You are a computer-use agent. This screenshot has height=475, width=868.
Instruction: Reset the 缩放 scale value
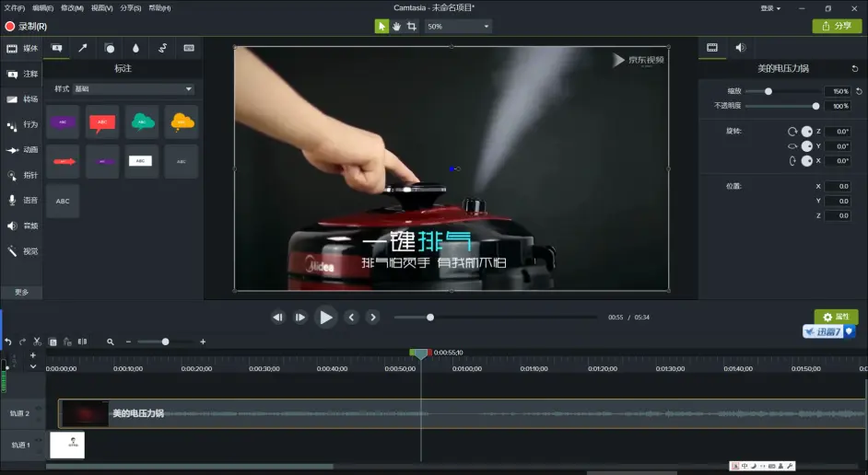[859, 91]
